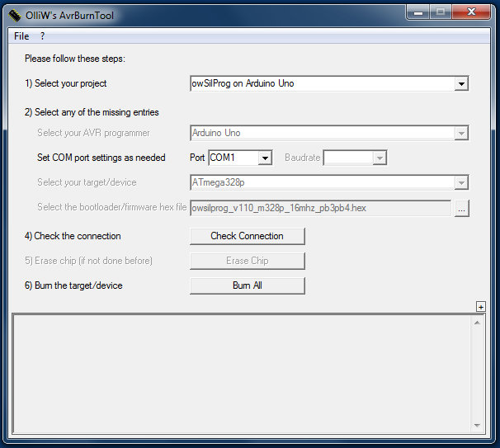This screenshot has width=500, height=448.
Task: Click the Erase Chip button
Action: coord(247,261)
